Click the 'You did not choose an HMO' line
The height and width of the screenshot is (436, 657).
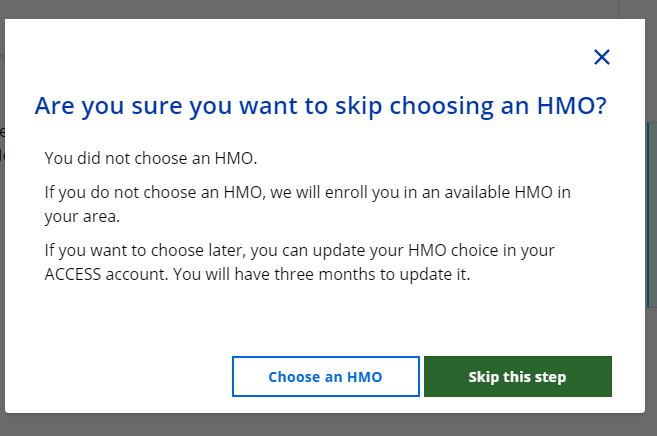click(151, 158)
